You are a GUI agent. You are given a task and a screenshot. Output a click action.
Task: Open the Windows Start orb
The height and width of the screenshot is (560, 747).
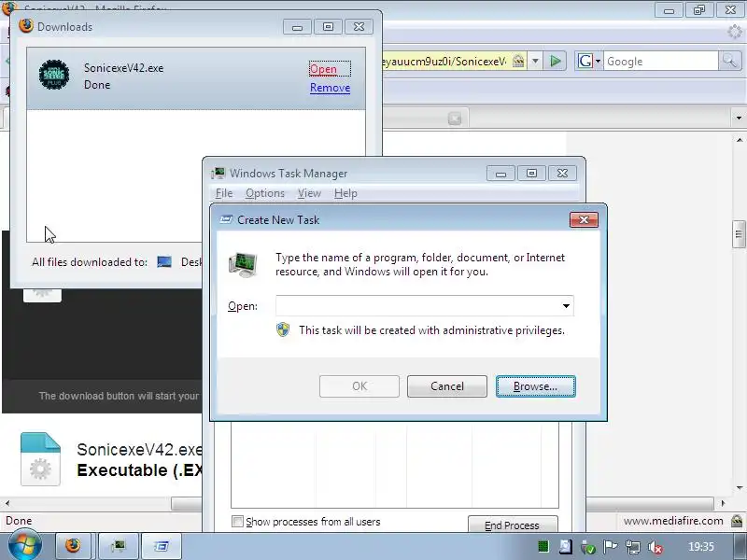[24, 545]
